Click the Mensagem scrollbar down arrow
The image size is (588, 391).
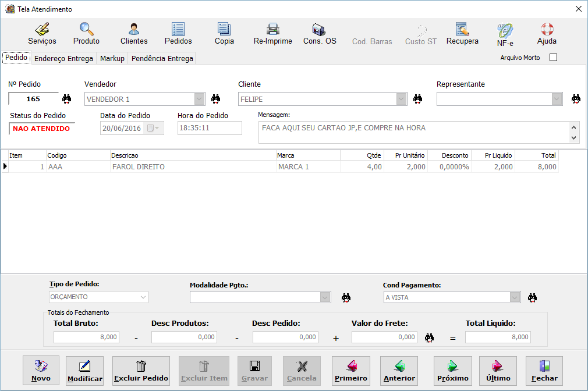point(574,137)
